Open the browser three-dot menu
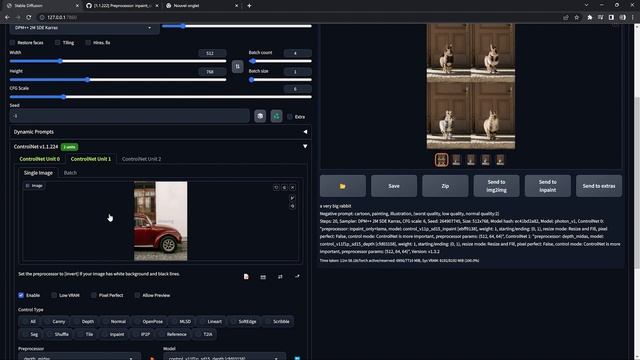Viewport: 640px width, 360px height. tap(633, 17)
